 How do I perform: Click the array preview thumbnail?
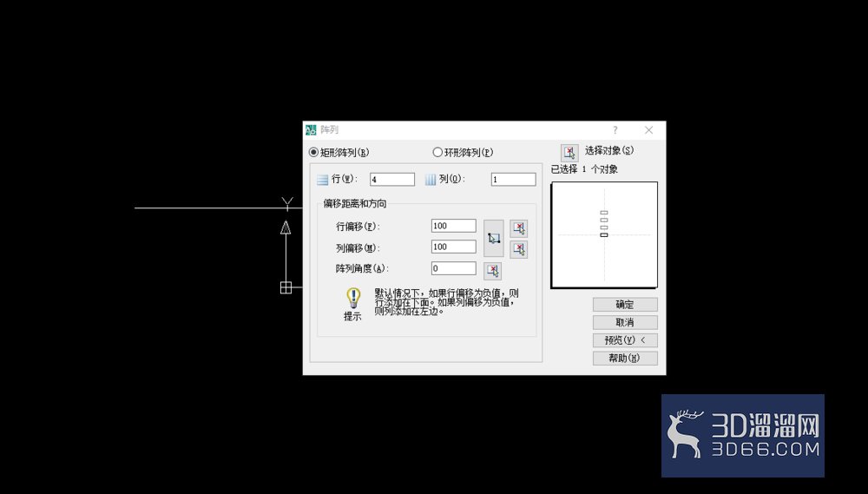[x=604, y=234]
